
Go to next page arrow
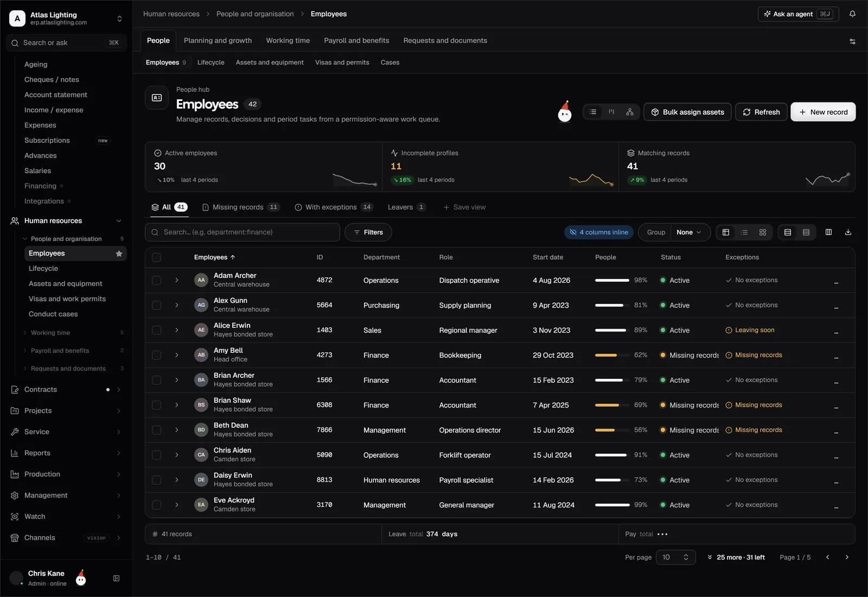pos(847,557)
